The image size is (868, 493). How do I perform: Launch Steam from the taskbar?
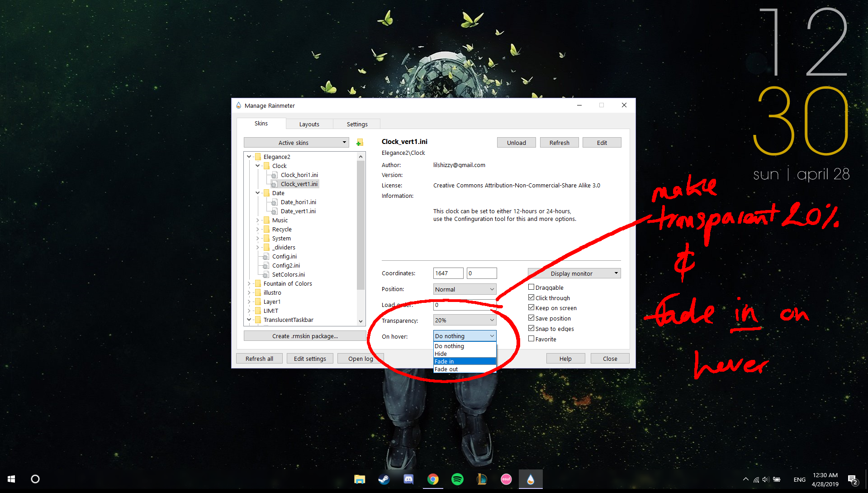coord(384,479)
